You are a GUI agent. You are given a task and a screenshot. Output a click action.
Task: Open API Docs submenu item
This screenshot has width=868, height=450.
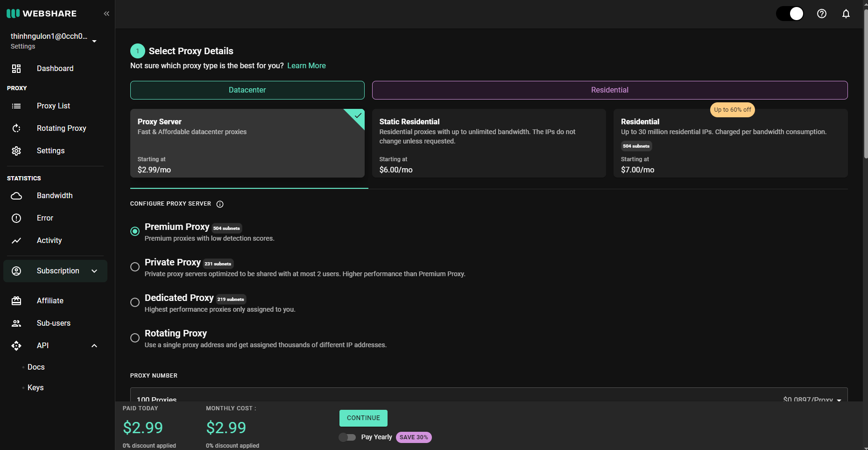pos(36,367)
